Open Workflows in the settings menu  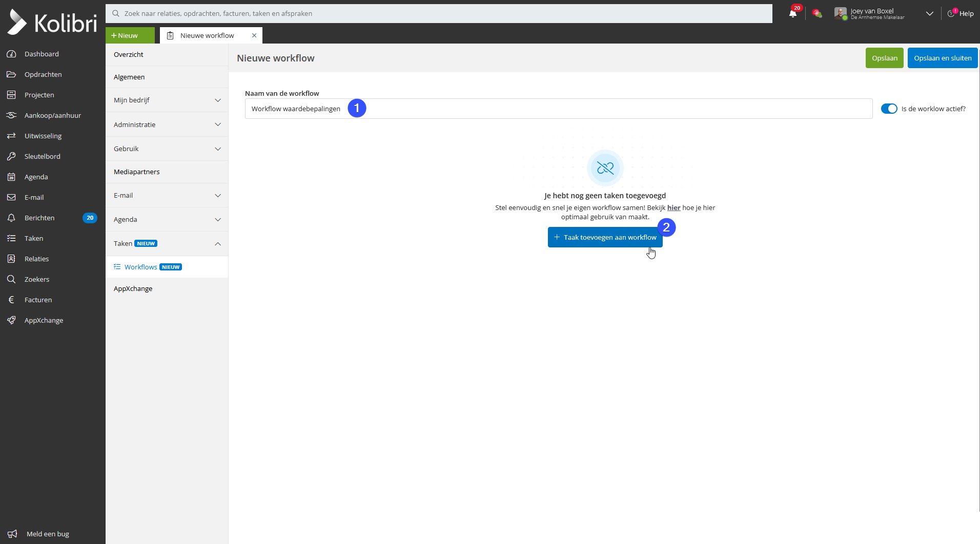coord(141,267)
